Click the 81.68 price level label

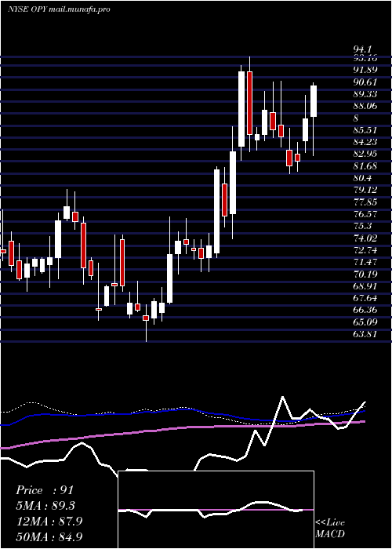pos(365,166)
